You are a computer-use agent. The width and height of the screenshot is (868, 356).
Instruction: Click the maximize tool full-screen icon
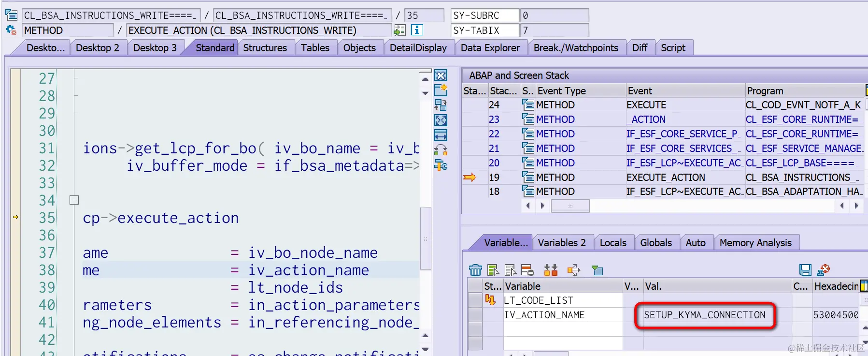441,120
